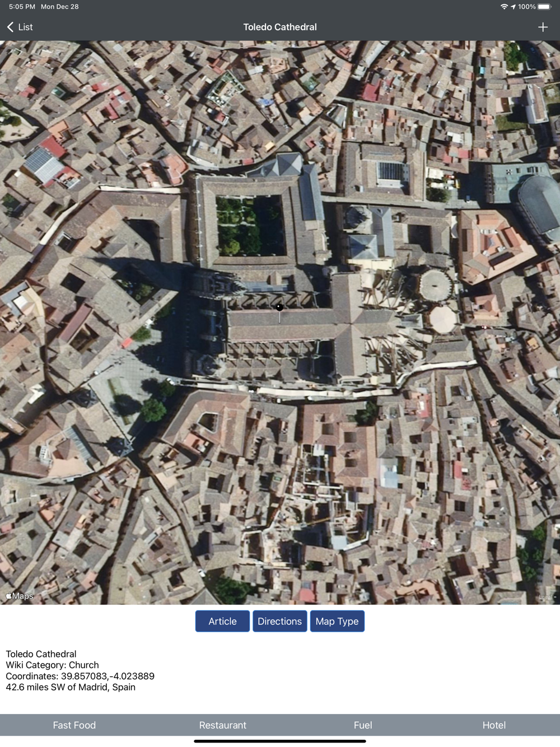Tap the Toledo Cathedral title in header
This screenshot has height=747, width=560.
[x=280, y=27]
